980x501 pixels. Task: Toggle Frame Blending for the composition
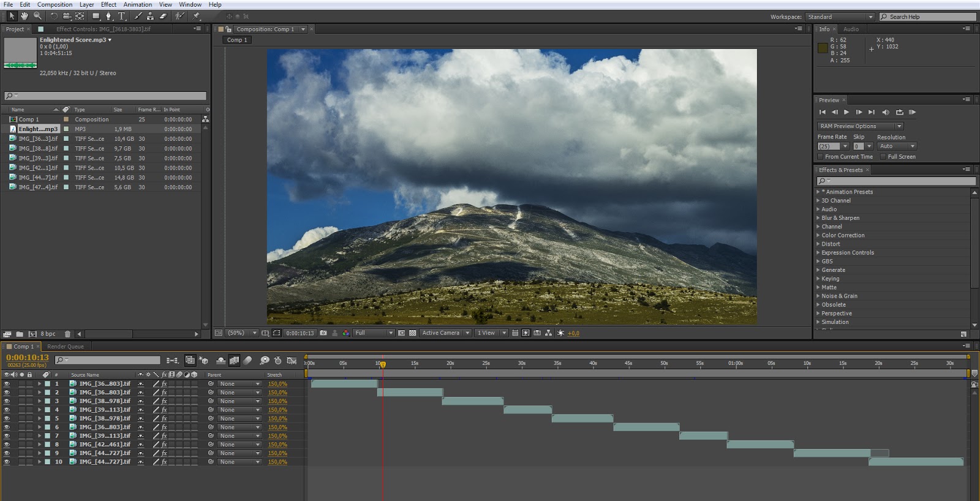(234, 361)
